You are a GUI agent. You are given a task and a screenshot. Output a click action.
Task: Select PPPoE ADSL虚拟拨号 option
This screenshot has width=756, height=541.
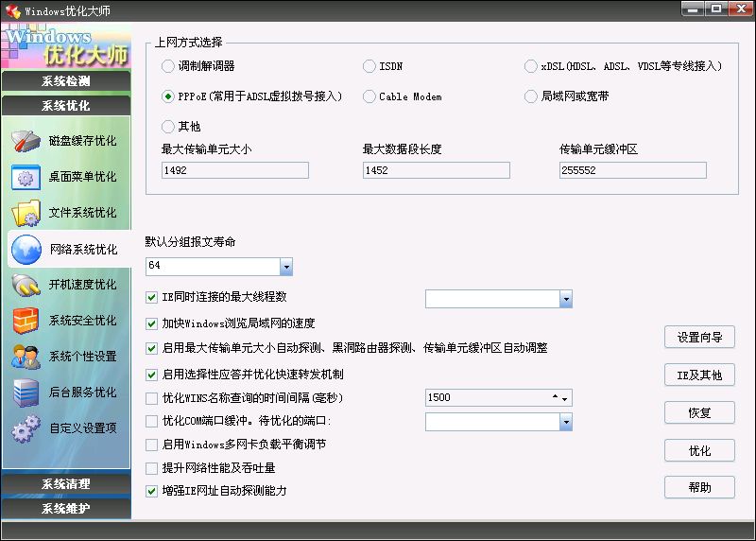coord(168,96)
